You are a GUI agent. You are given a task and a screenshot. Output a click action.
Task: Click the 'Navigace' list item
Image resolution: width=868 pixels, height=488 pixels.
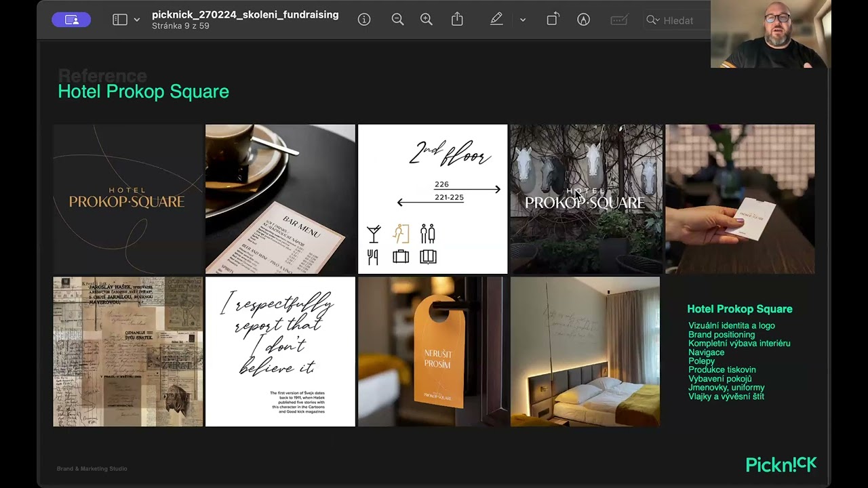[x=707, y=352]
